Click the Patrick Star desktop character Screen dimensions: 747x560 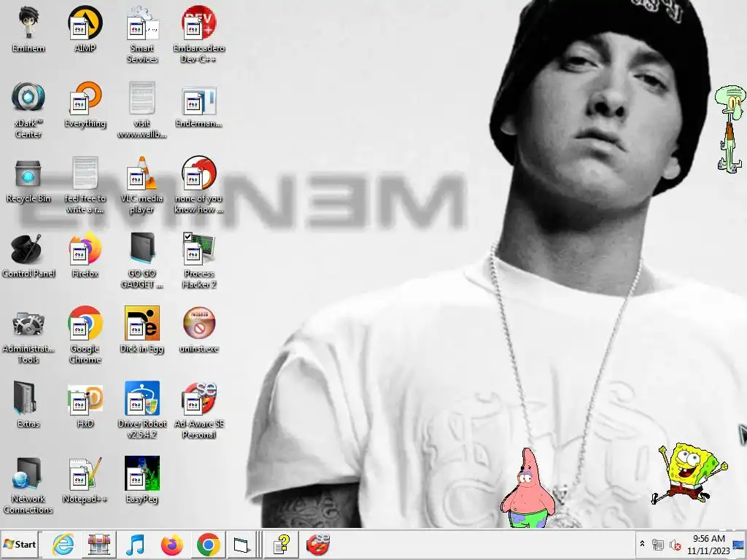528,488
